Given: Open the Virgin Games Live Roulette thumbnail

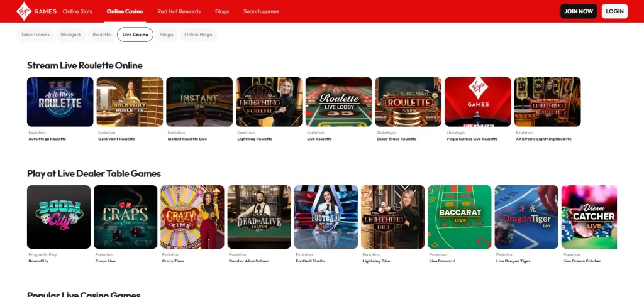Looking at the screenshot, I should [478, 102].
